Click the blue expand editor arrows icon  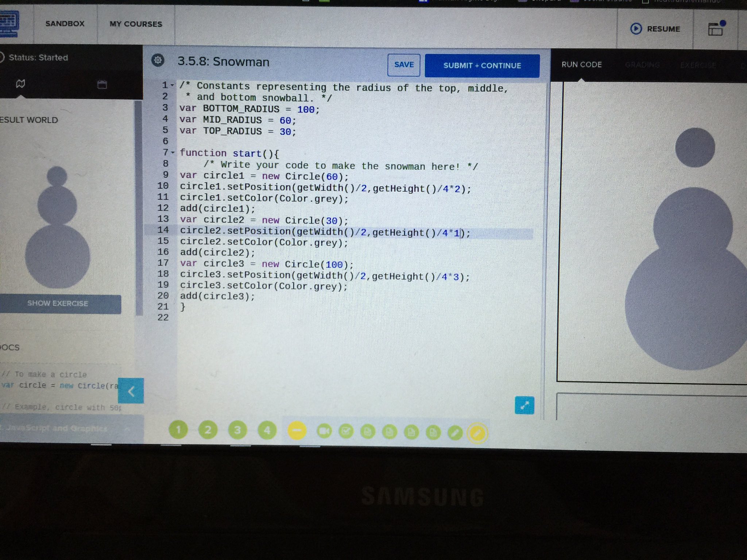(524, 405)
